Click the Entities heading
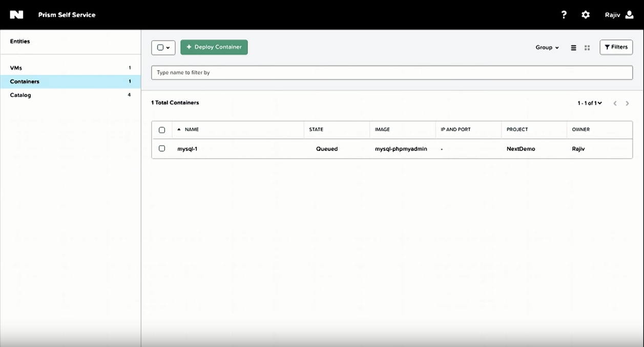644x347 pixels. (x=20, y=41)
